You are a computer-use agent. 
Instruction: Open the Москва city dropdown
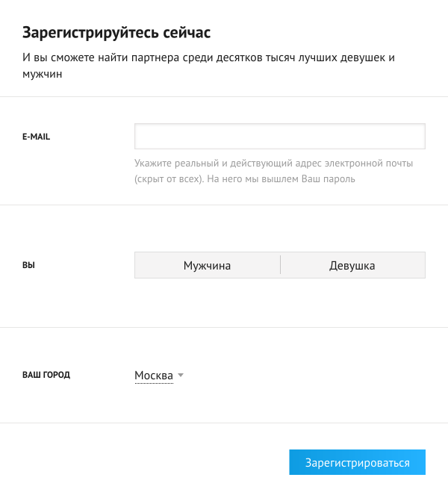154,375
